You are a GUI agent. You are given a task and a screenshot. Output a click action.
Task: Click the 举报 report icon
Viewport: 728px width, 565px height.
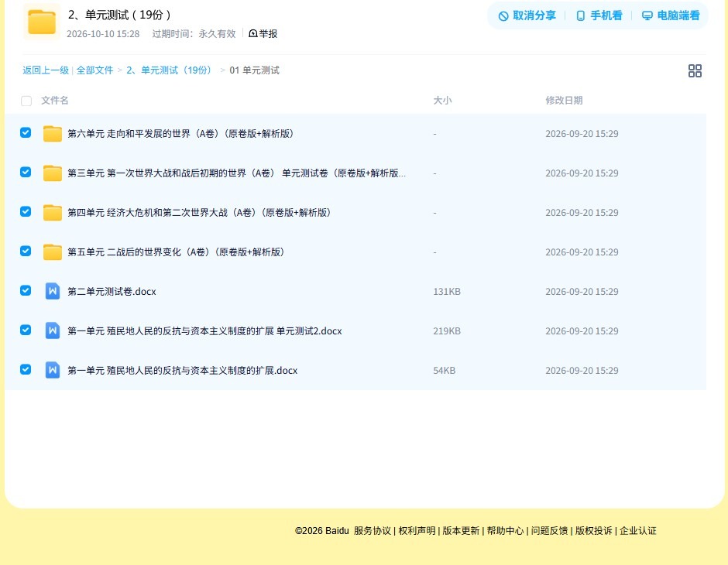pyautogui.click(x=253, y=33)
